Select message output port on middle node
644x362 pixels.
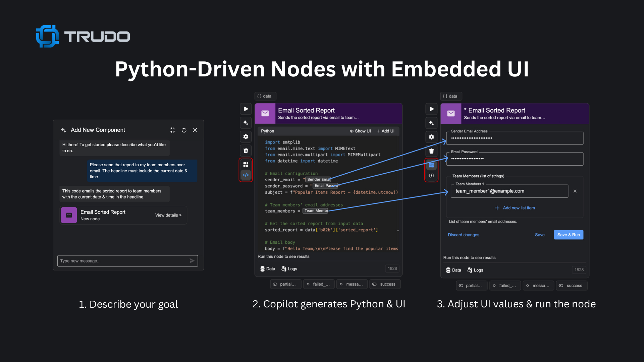(352, 284)
